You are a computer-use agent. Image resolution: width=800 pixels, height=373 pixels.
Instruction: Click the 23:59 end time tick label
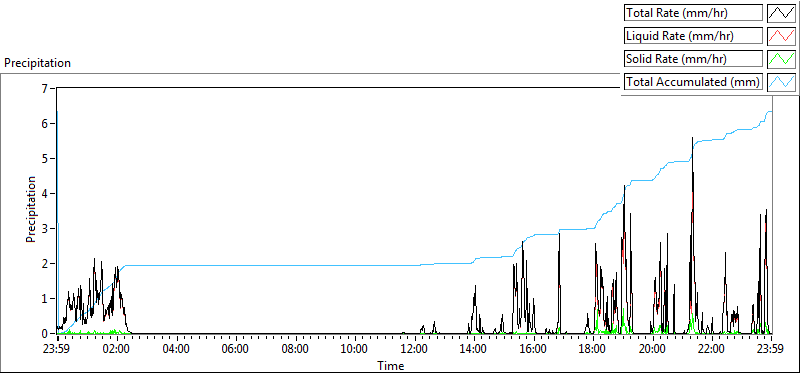point(770,350)
